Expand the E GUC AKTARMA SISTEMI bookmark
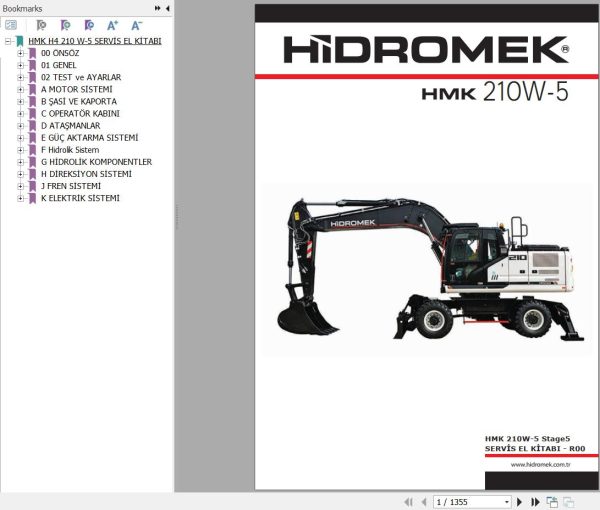 click(x=21, y=138)
